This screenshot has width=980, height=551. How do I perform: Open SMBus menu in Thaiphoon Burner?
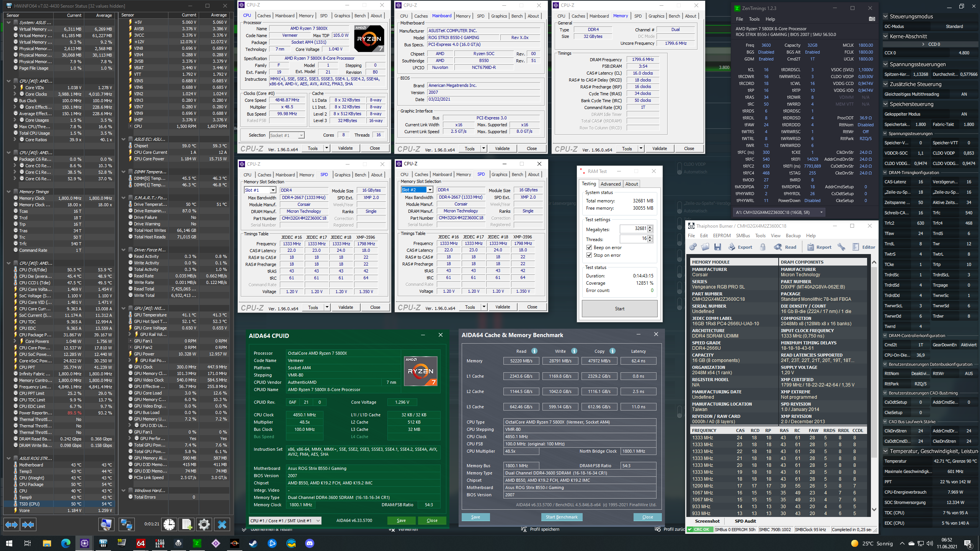pos(743,236)
